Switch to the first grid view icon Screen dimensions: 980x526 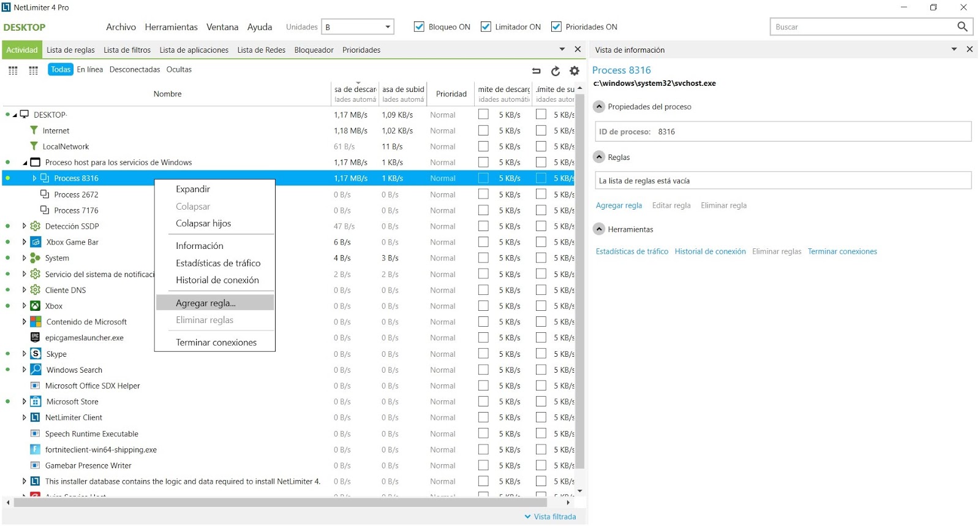(x=13, y=71)
